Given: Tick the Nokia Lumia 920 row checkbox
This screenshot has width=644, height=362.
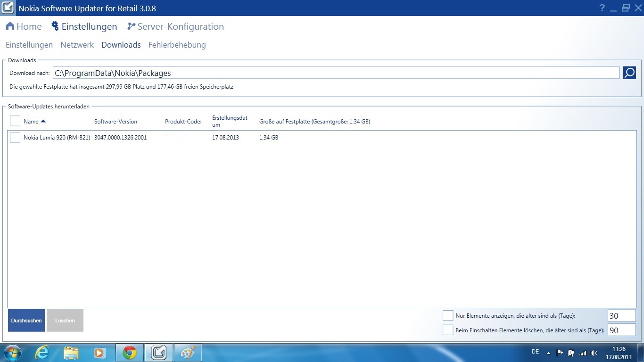Looking at the screenshot, I should pos(15,137).
